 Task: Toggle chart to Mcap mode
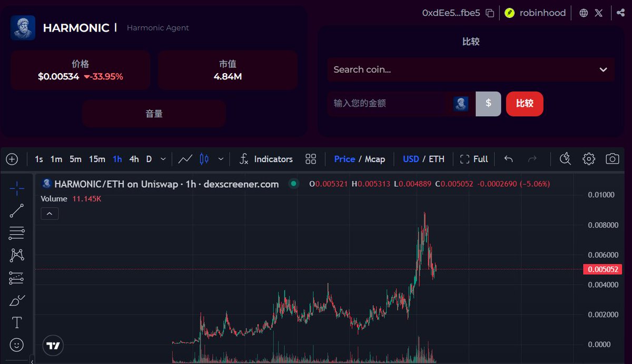click(375, 159)
